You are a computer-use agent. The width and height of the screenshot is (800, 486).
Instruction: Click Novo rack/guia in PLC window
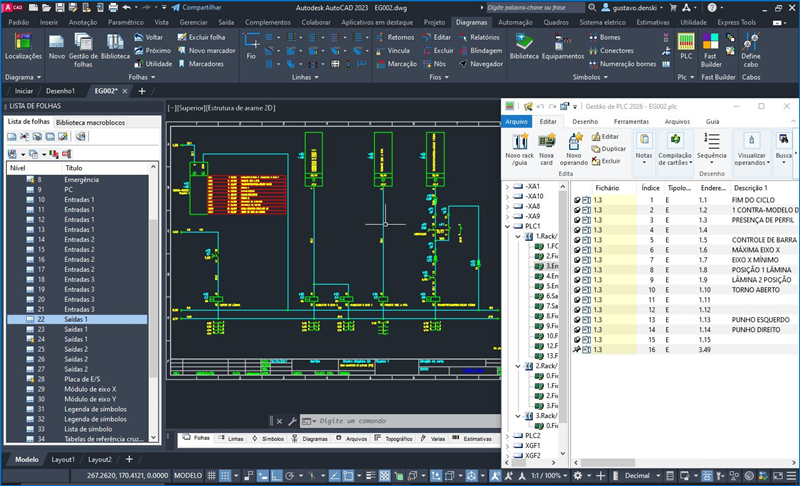[518, 145]
